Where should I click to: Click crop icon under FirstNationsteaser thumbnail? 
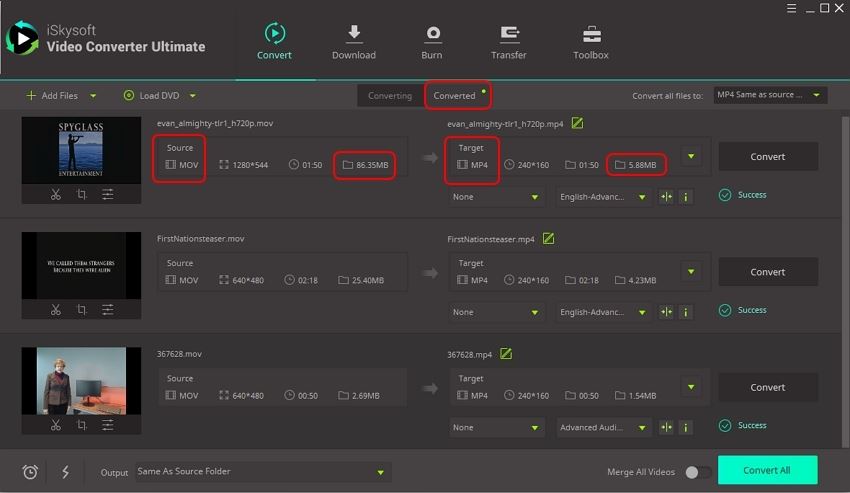point(82,310)
